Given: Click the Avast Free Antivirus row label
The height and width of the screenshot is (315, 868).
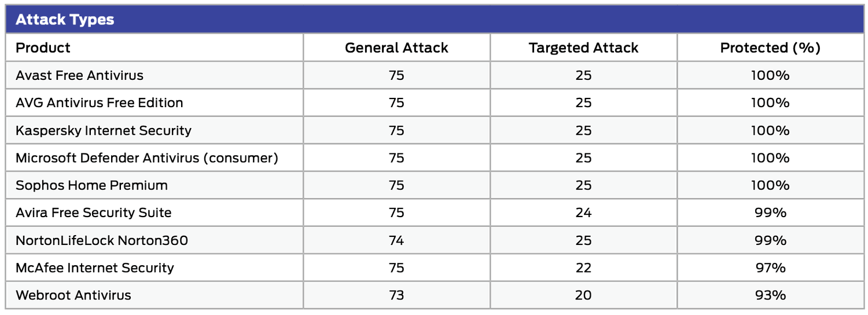Looking at the screenshot, I should click(79, 75).
